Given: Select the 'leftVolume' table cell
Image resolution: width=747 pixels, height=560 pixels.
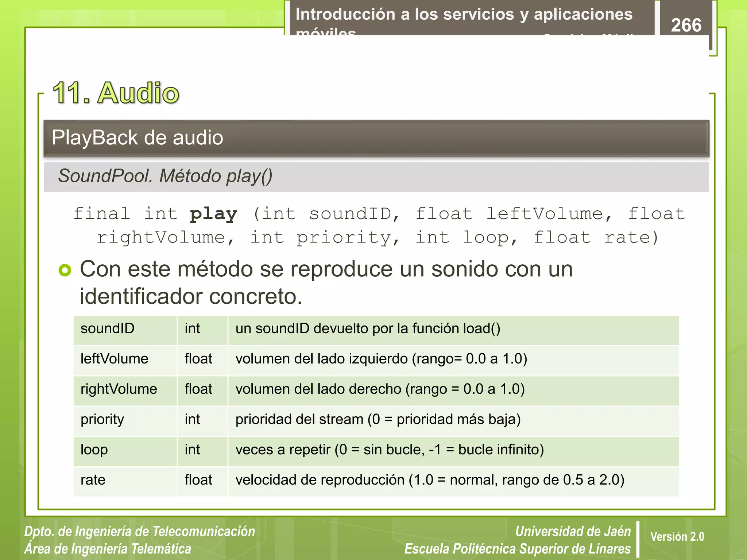Looking at the screenshot, I should click(125, 360).
